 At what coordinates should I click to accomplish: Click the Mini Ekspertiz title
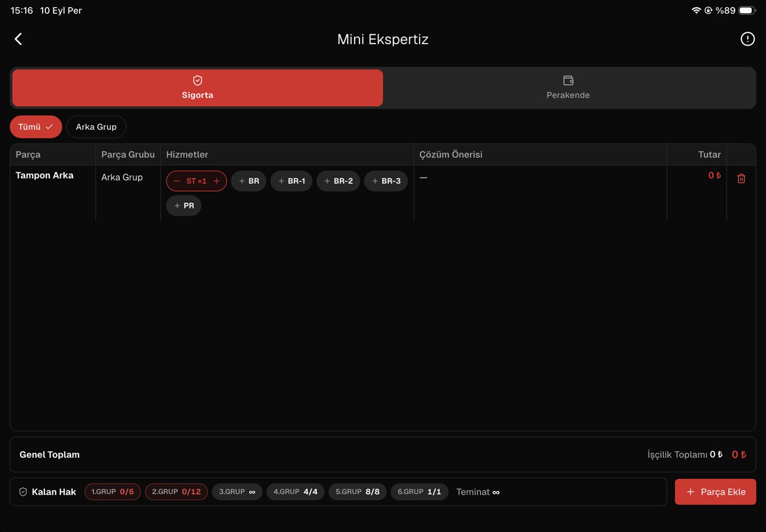tap(383, 39)
